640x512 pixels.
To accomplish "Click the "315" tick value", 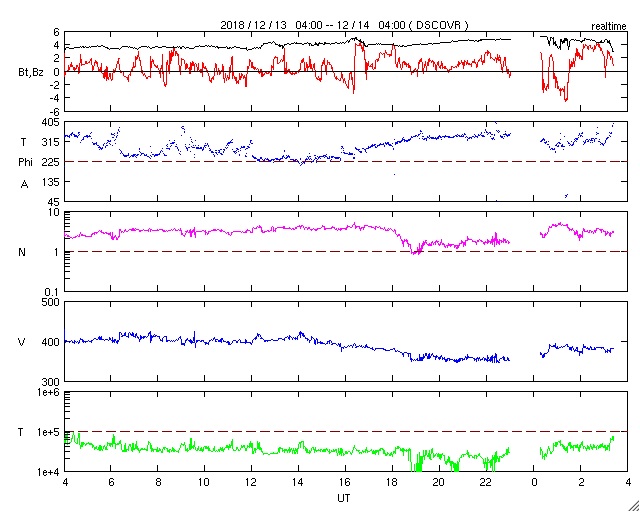I will point(51,142).
